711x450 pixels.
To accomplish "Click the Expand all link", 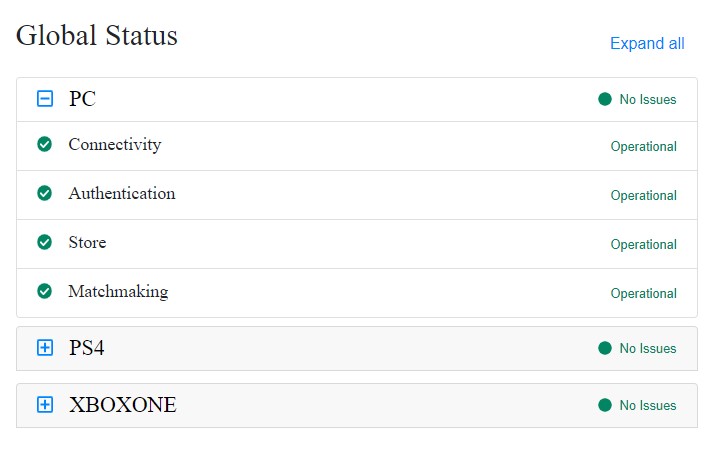I will tap(647, 44).
